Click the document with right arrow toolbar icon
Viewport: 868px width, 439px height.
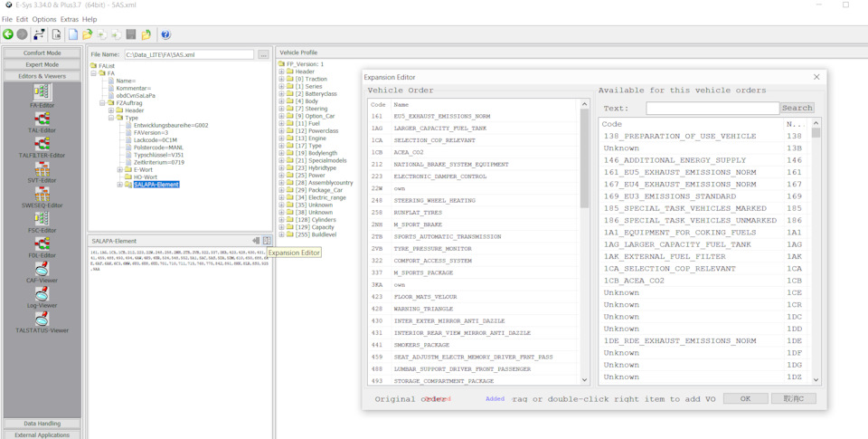[x=117, y=34]
